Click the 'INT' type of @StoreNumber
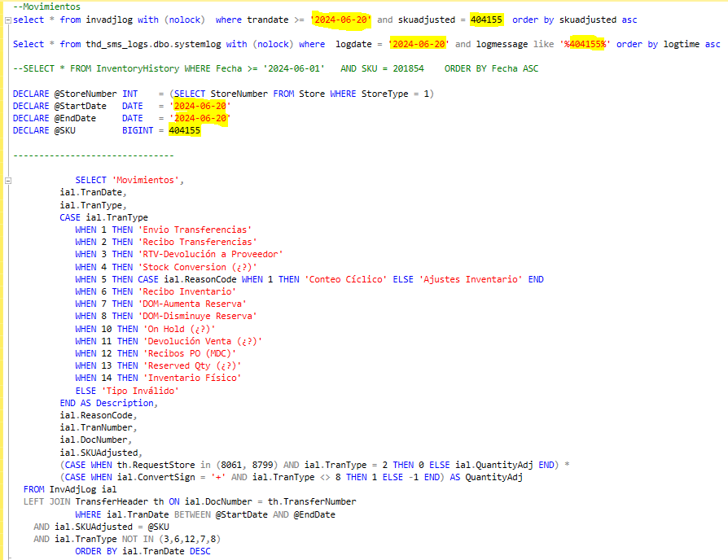This screenshot has width=728, height=560. coord(130,94)
